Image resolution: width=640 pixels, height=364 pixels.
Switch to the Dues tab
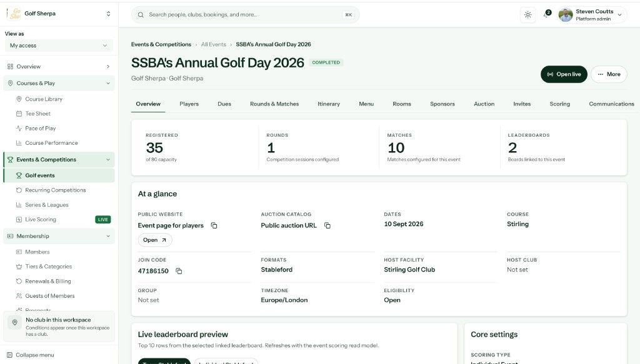[x=224, y=104]
